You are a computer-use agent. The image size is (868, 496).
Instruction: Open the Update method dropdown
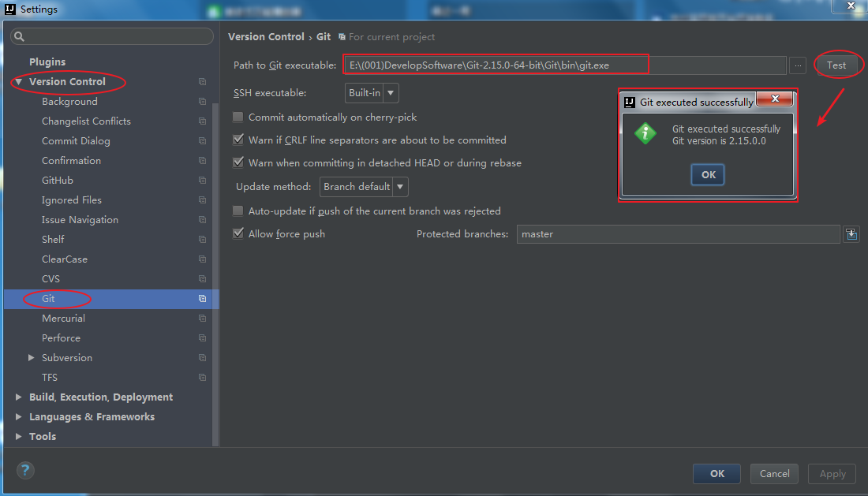[363, 187]
